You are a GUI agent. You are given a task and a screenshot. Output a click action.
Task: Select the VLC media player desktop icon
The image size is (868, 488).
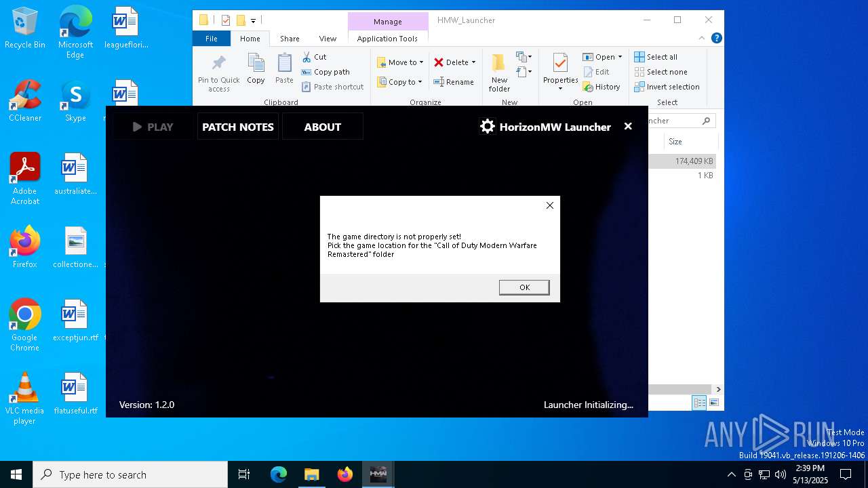[25, 399]
